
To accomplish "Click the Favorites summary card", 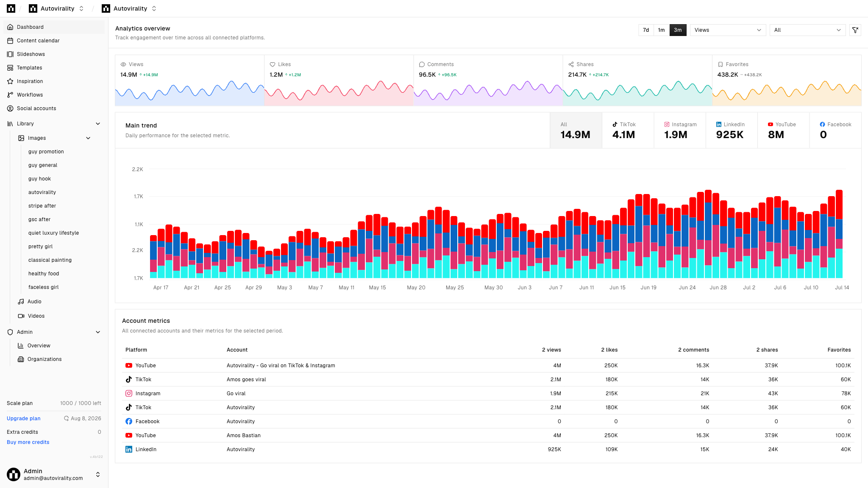I will click(787, 80).
